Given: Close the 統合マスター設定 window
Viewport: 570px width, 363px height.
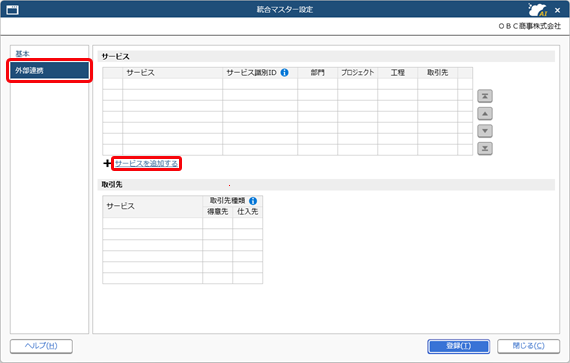Looking at the screenshot, I should (557, 10).
